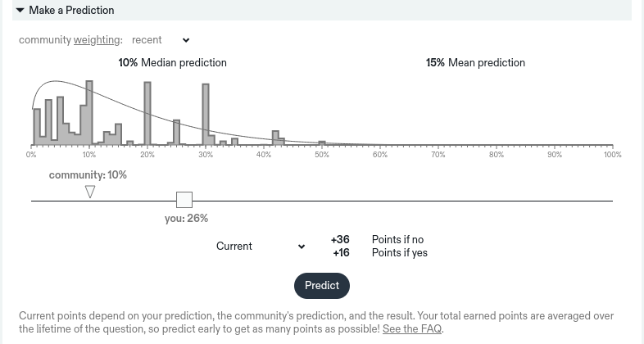Click the "10% Median prediction" text
644x344 pixels.
pyautogui.click(x=172, y=63)
